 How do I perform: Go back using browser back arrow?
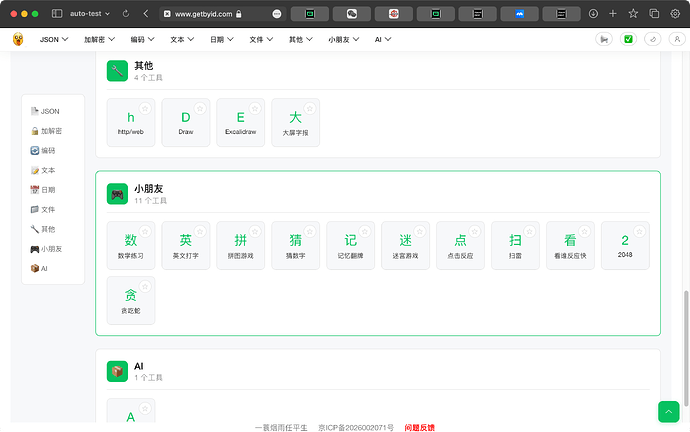(146, 14)
